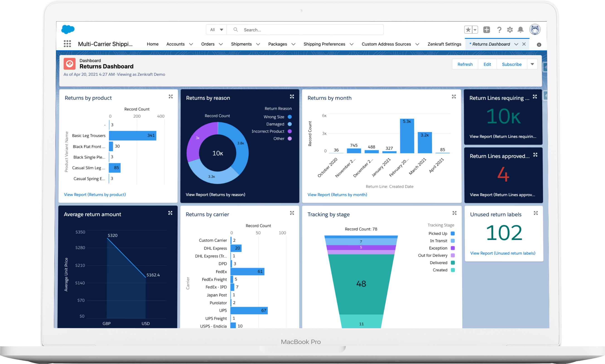Open View Report (Returns by month) link

[337, 194]
